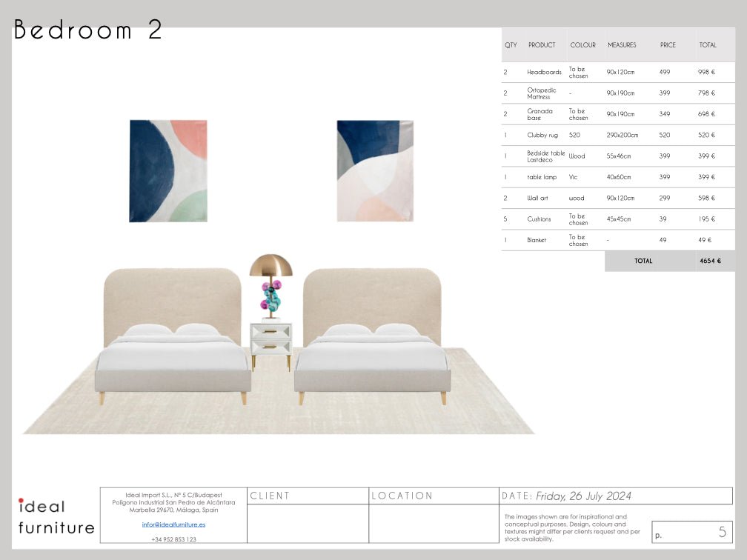Click the right bed's beige headboard
The image size is (747, 560).
[x=372, y=296]
